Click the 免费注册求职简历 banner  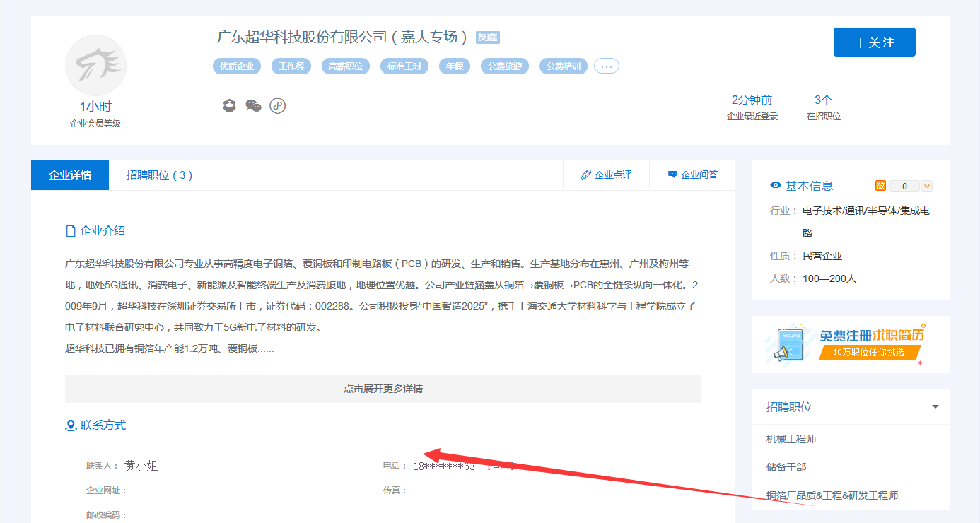pos(851,344)
